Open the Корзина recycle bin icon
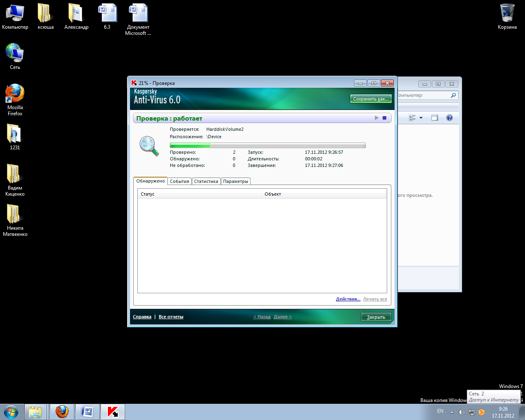Screen dimensions: 525x420 (x=507, y=16)
